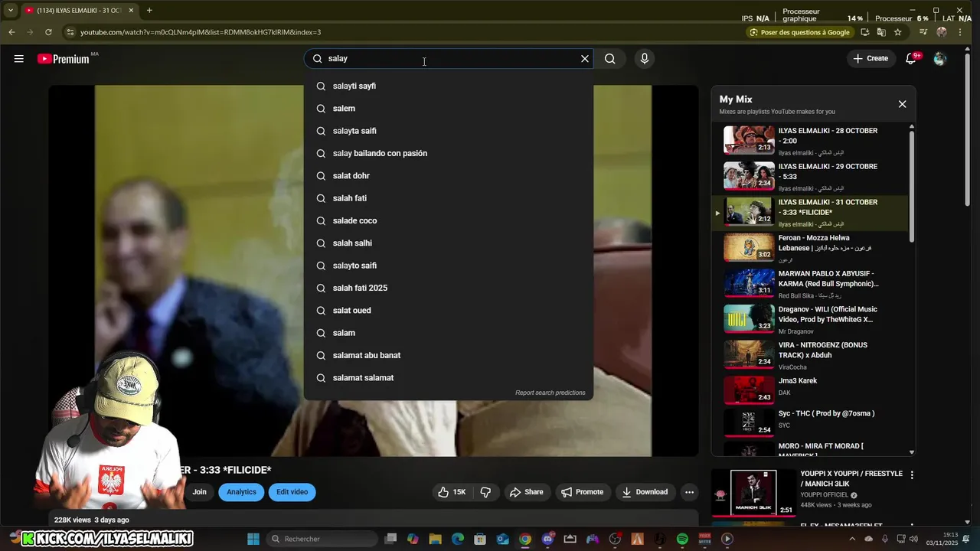Play Draganov WILI mix item
The image size is (980, 551).
tap(812, 319)
